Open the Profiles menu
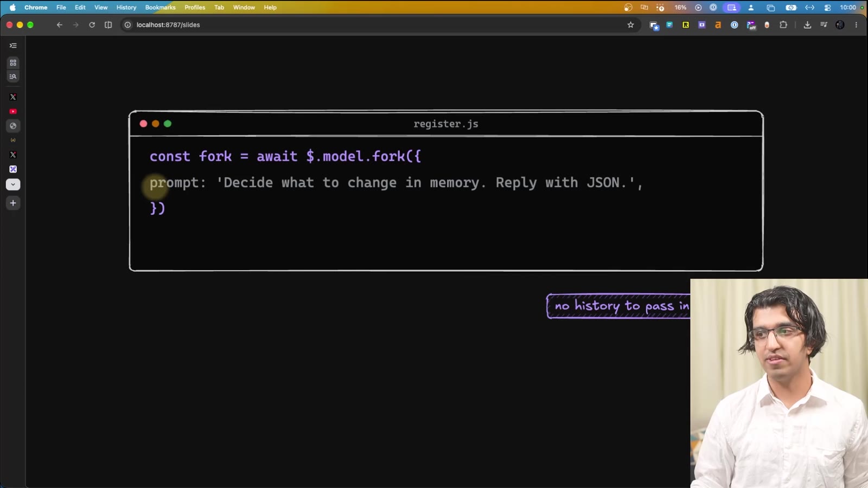The height and width of the screenshot is (488, 868). click(195, 8)
